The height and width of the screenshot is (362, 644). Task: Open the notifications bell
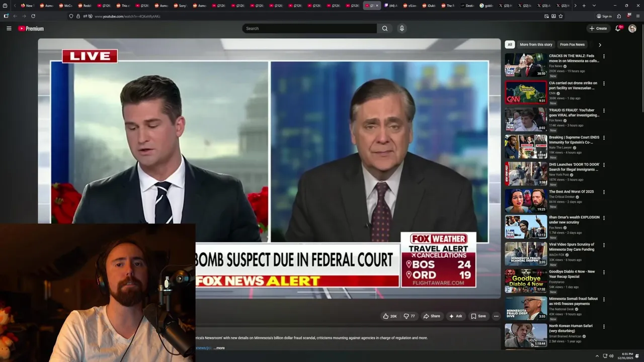tap(618, 28)
